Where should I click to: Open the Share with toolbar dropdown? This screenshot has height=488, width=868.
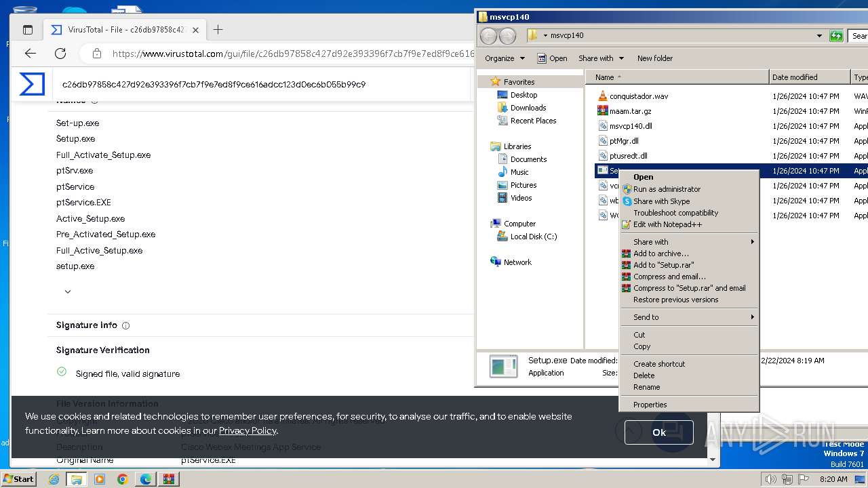[x=601, y=58]
